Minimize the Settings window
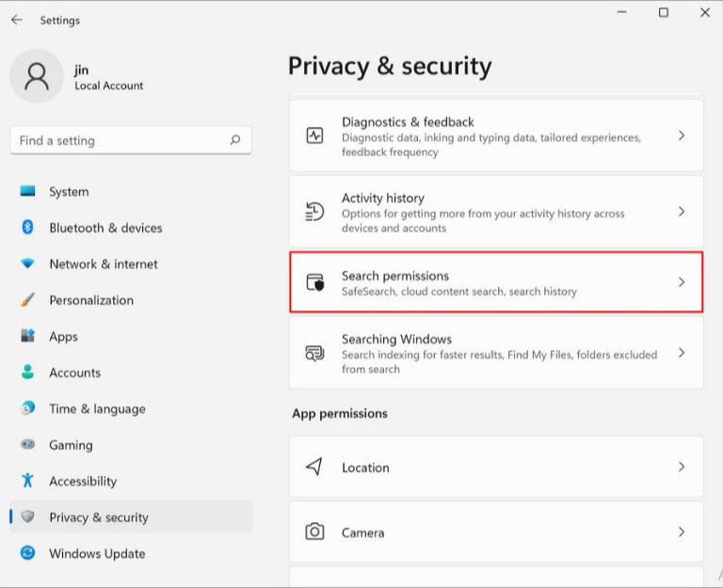 [x=621, y=12]
